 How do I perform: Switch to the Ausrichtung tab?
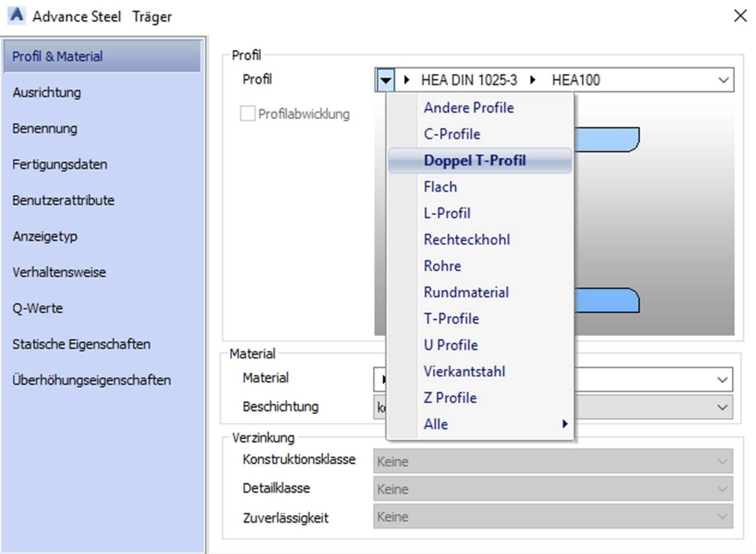pos(46,93)
